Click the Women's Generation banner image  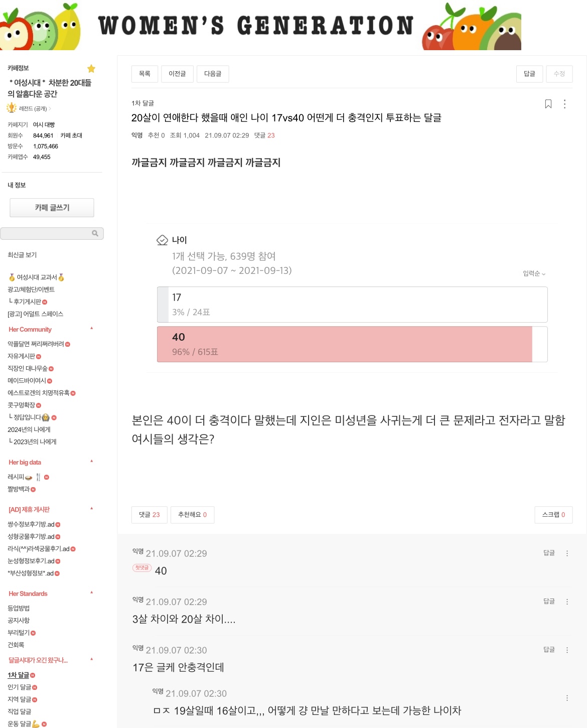pyautogui.click(x=260, y=26)
